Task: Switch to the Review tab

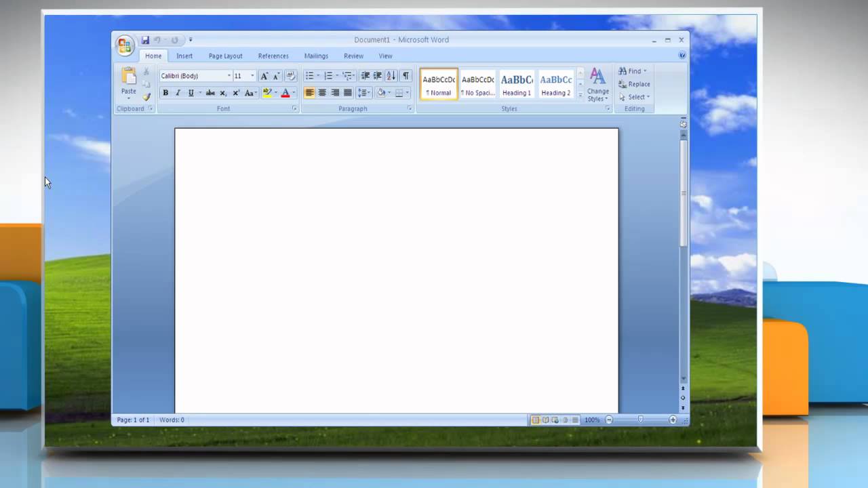Action: tap(353, 56)
